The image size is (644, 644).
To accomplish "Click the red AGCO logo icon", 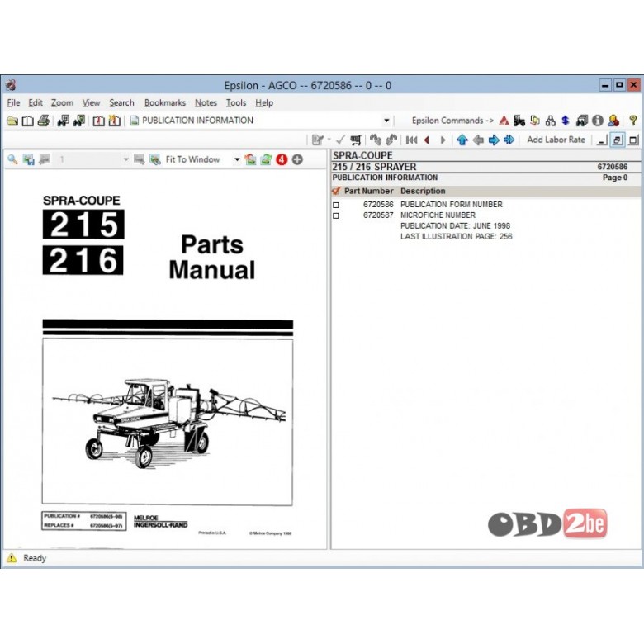I will 504,121.
